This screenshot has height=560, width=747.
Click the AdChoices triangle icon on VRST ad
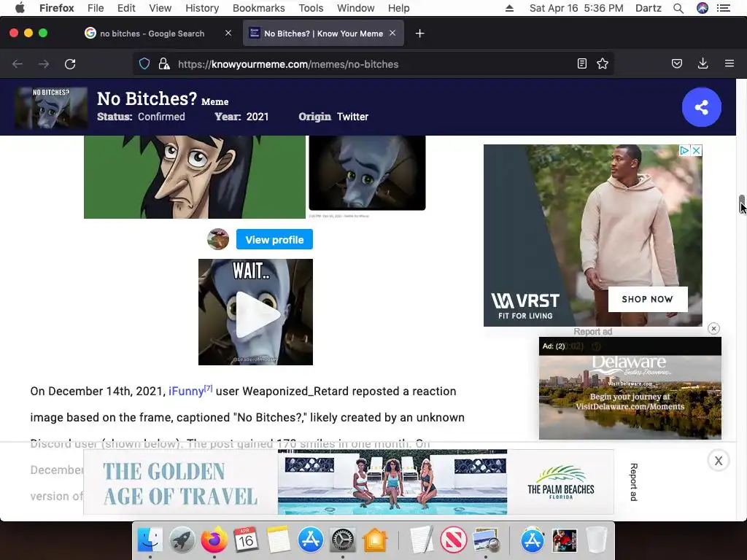(684, 150)
